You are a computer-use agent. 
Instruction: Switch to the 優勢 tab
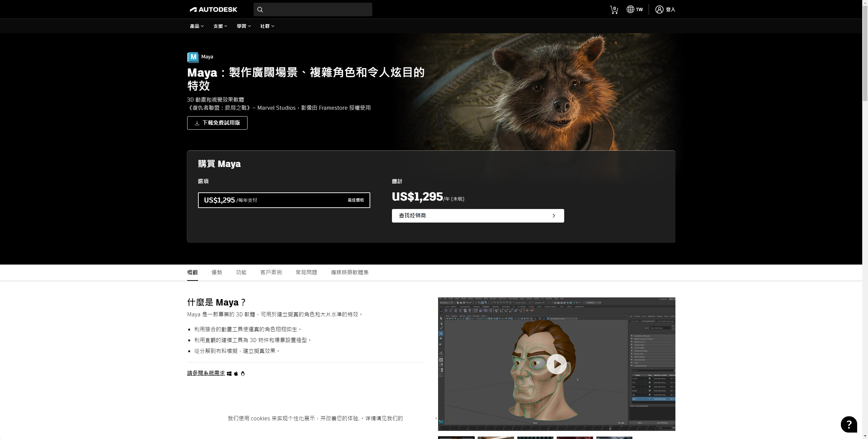point(217,272)
